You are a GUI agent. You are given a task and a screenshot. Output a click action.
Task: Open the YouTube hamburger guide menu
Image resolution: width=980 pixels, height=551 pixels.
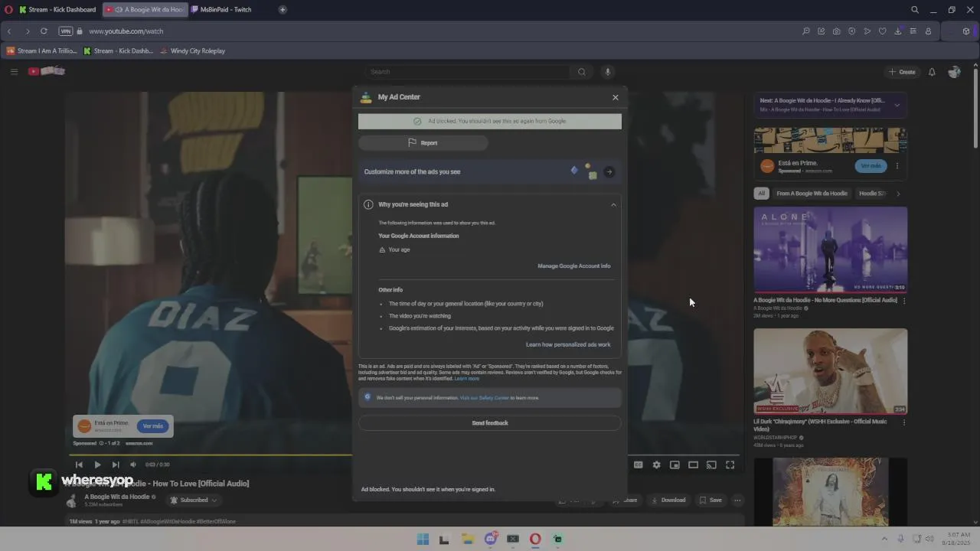[x=14, y=72]
